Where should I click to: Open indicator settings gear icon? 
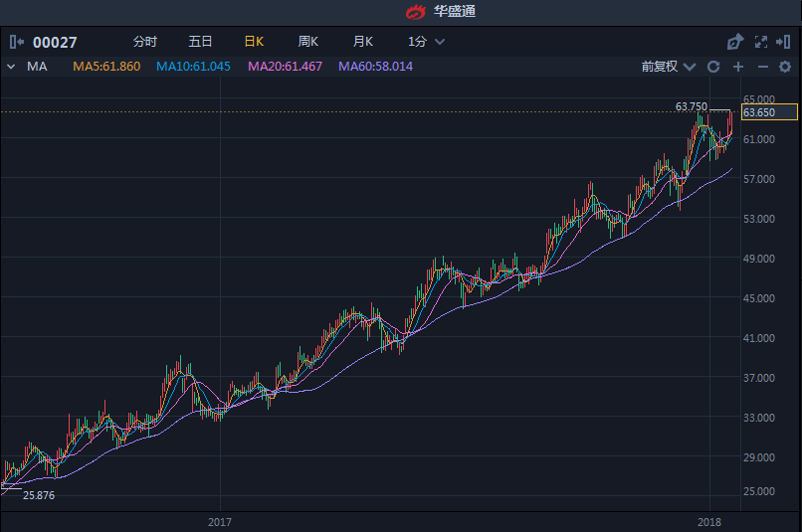coord(785,67)
